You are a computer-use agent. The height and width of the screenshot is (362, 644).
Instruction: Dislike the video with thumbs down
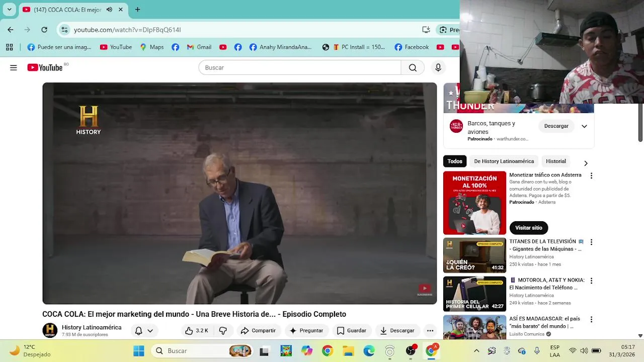[223, 330]
